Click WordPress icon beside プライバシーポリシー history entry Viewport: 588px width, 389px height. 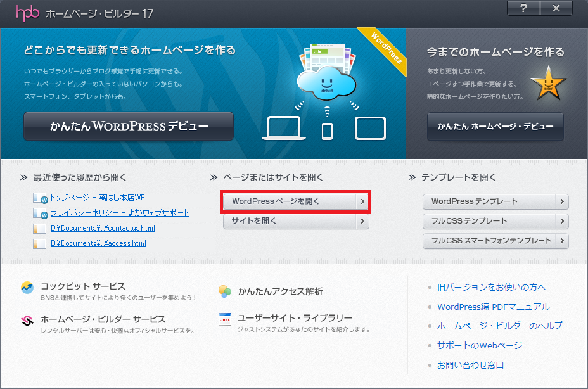40,213
